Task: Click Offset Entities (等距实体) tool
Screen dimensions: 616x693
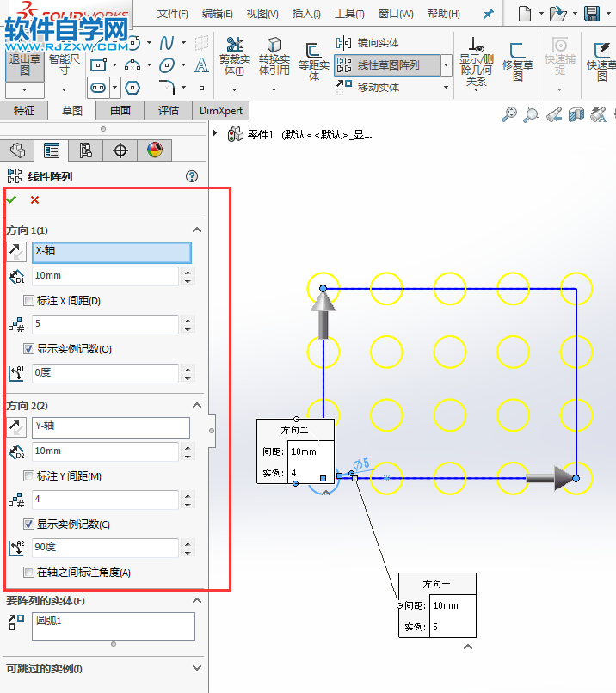Action: 313,62
